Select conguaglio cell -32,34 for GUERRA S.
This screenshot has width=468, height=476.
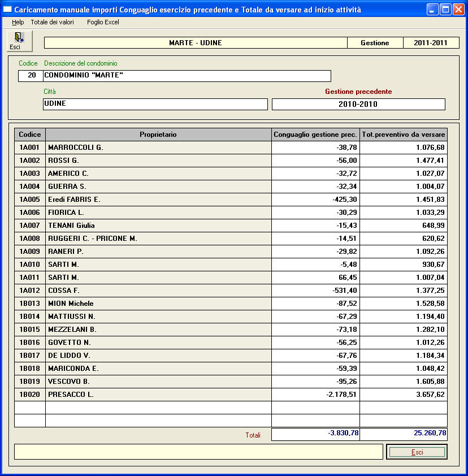[x=315, y=187]
